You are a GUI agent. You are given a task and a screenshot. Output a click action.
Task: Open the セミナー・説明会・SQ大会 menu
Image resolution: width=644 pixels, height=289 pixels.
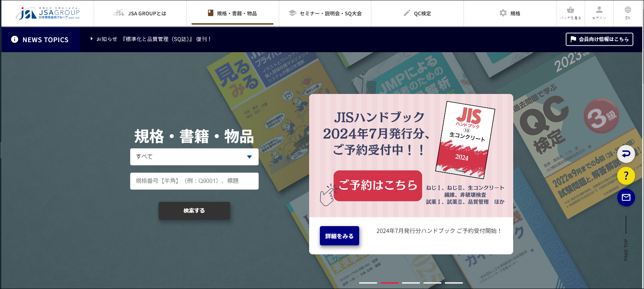coord(325,13)
